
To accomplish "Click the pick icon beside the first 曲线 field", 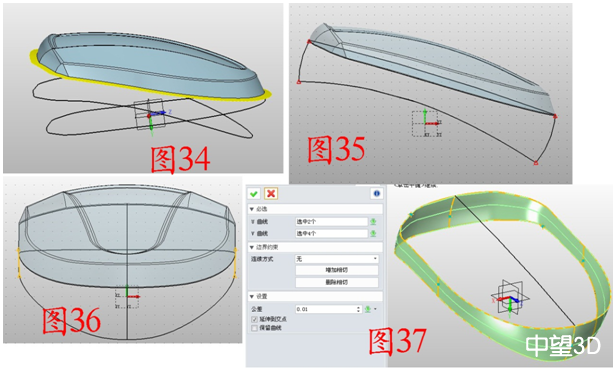I will coord(373,222).
